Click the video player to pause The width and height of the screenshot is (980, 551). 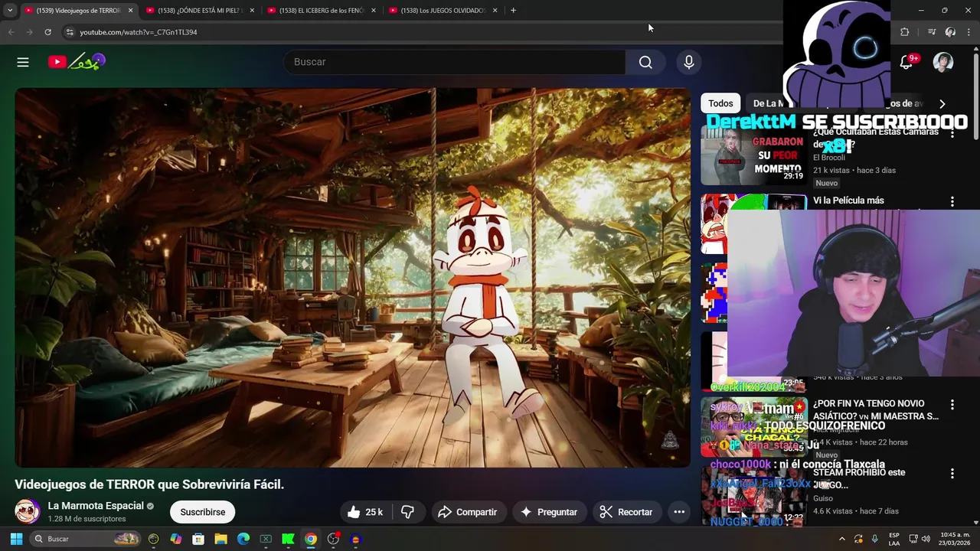point(352,278)
